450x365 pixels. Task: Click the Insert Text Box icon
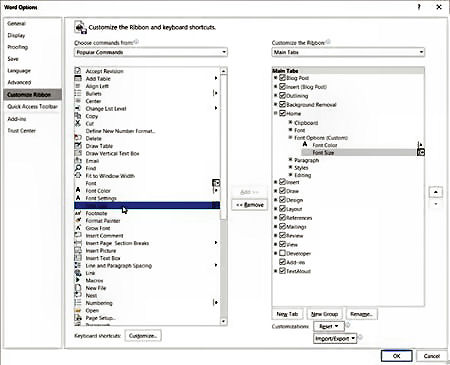pyautogui.click(x=78, y=258)
